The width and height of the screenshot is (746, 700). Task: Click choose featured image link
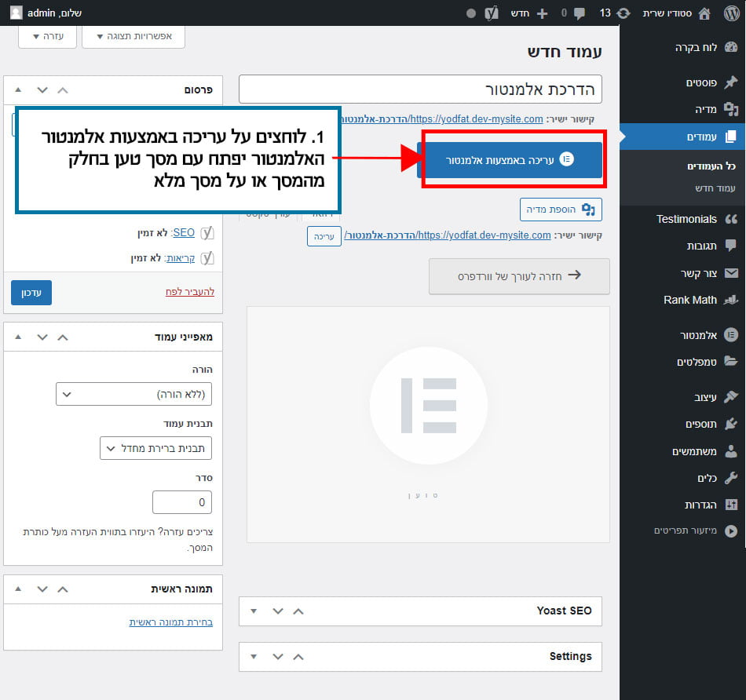click(170, 622)
